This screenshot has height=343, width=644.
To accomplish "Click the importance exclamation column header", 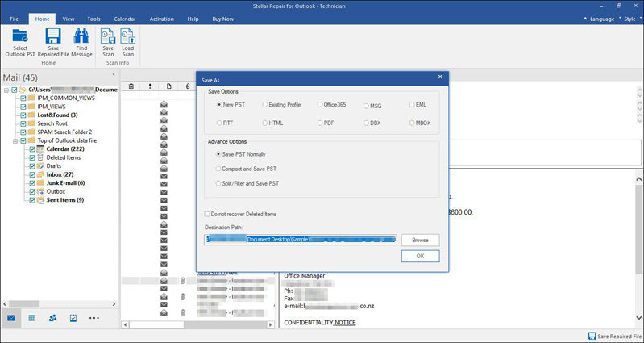I will (x=150, y=86).
